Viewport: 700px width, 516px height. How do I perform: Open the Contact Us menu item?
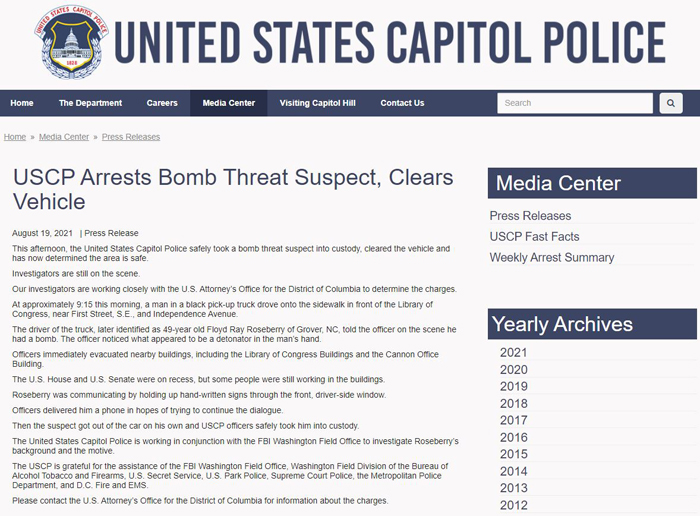tap(402, 103)
